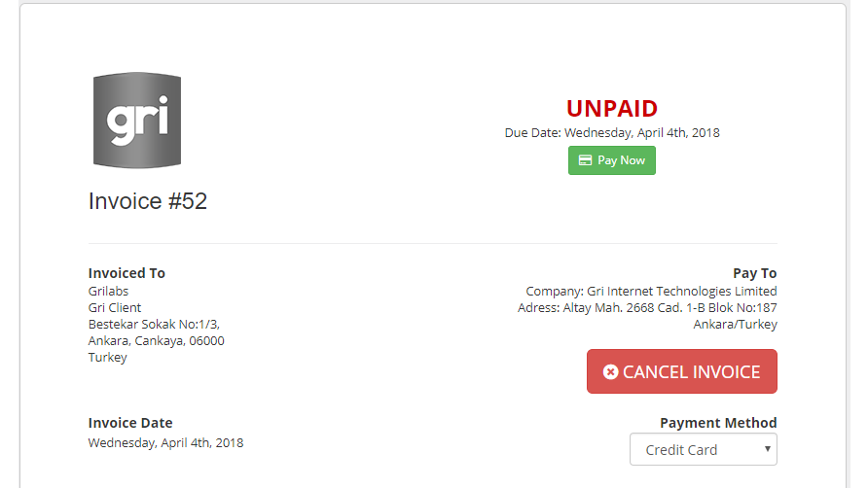Click the Gri Client text line
868x488 pixels.
coord(115,307)
